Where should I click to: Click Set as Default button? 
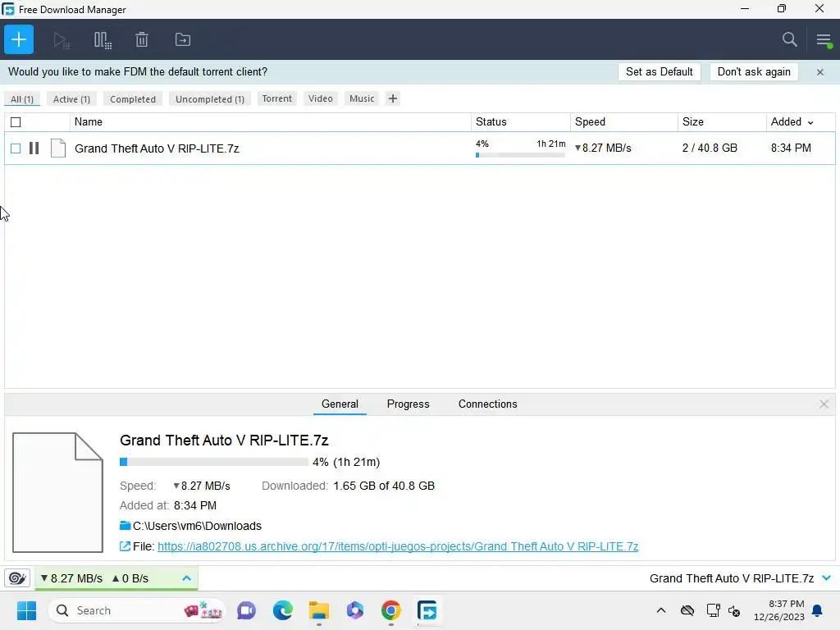(659, 72)
